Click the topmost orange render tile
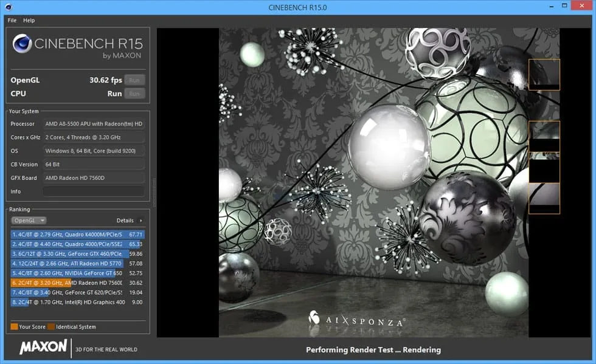The width and height of the screenshot is (596, 364). pos(544,74)
